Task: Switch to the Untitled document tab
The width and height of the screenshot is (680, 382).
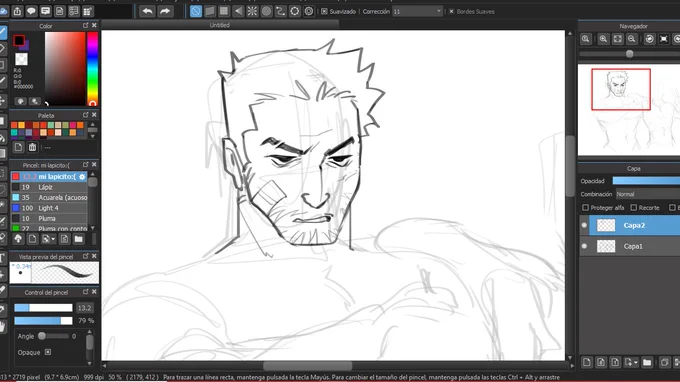Action: tap(219, 25)
